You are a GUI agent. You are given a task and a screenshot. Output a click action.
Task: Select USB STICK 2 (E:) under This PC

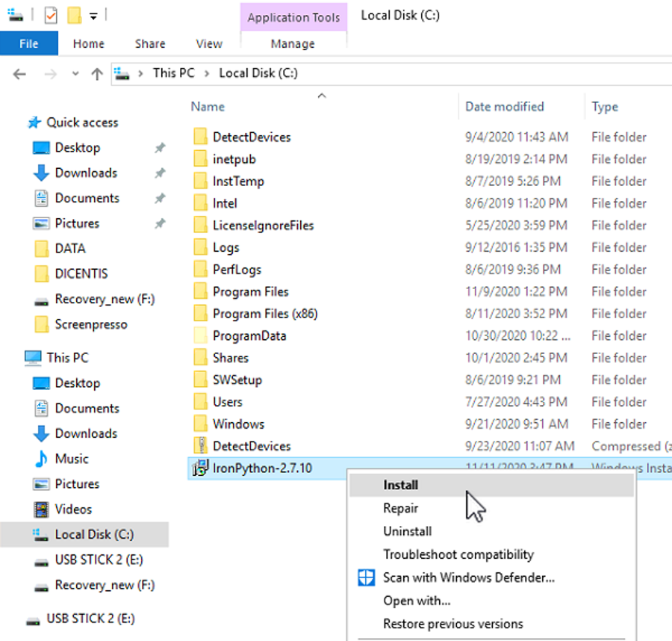[x=99, y=560]
